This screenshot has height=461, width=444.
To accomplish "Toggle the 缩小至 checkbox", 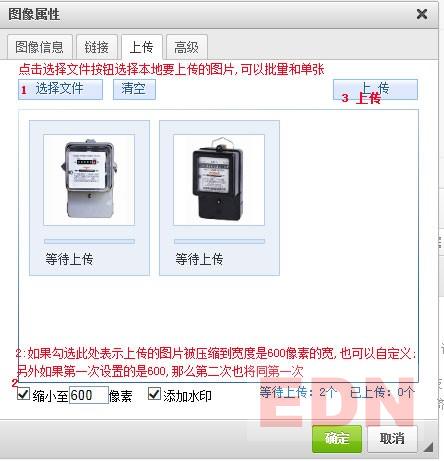I will click(23, 394).
